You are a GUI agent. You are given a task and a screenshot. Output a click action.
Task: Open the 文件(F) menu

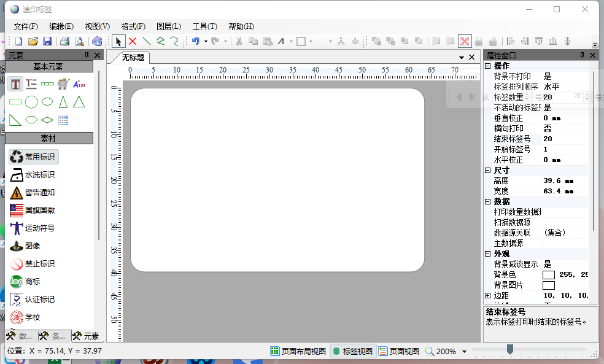click(26, 26)
